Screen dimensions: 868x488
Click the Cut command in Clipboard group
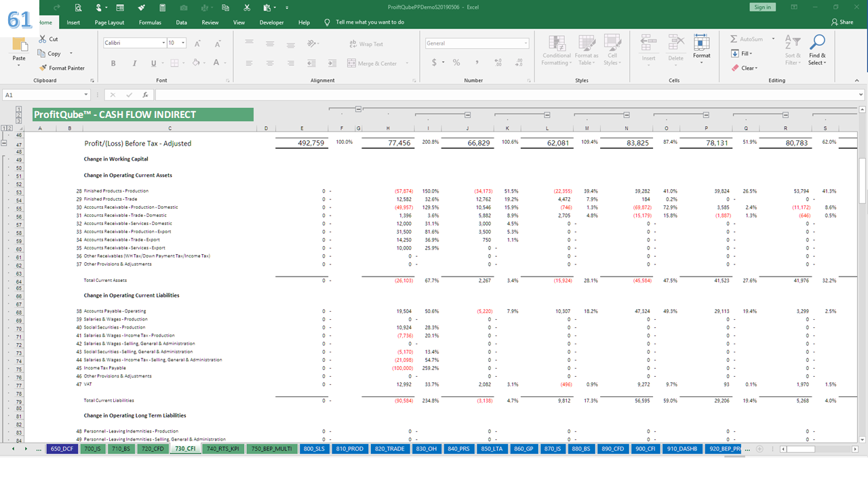[x=48, y=39]
